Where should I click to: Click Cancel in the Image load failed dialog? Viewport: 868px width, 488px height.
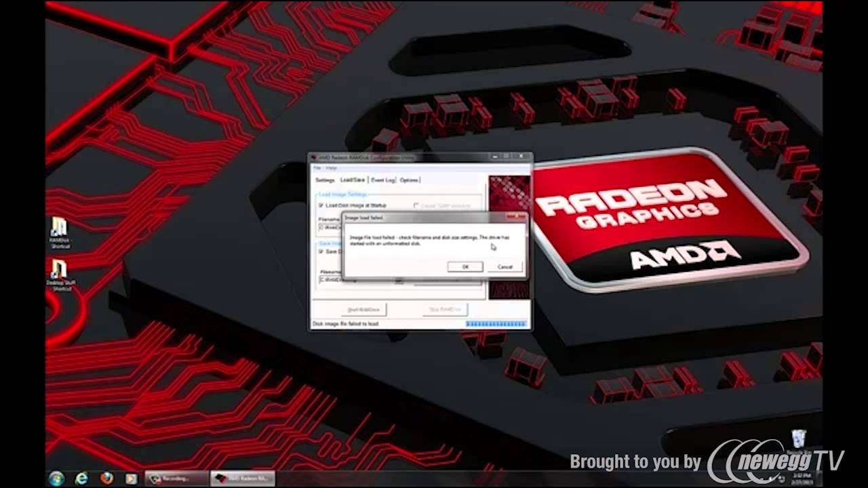point(505,267)
